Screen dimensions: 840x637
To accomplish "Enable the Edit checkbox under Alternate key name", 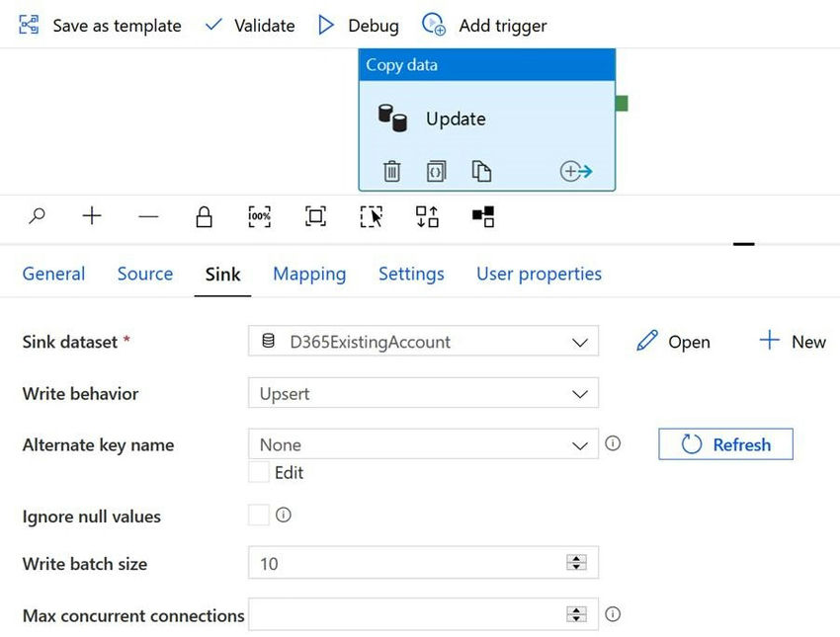I will (x=259, y=473).
